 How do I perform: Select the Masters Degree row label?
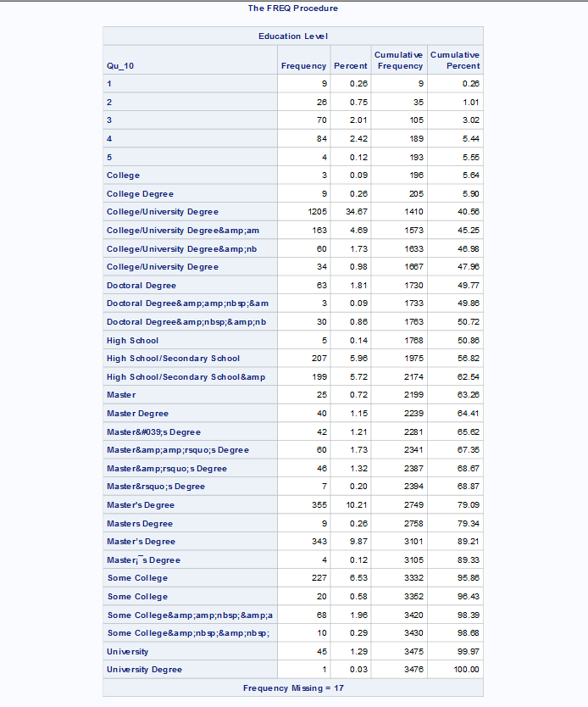pyautogui.click(x=140, y=524)
